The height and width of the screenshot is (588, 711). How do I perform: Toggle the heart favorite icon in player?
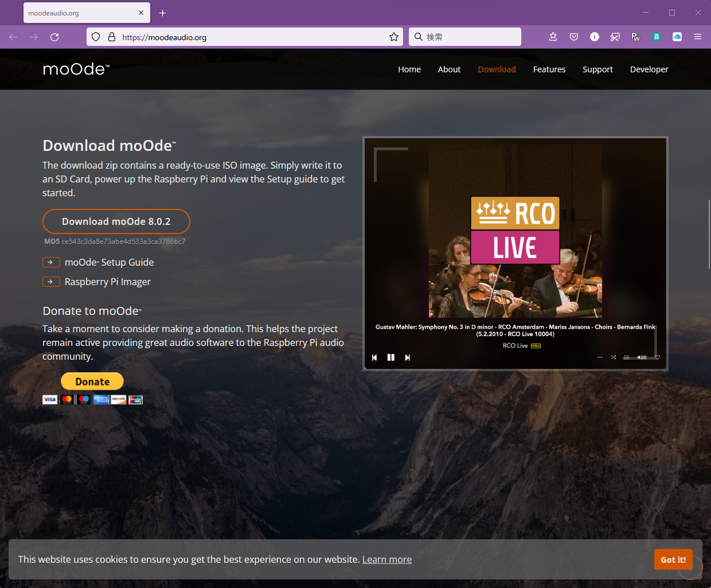(x=657, y=357)
